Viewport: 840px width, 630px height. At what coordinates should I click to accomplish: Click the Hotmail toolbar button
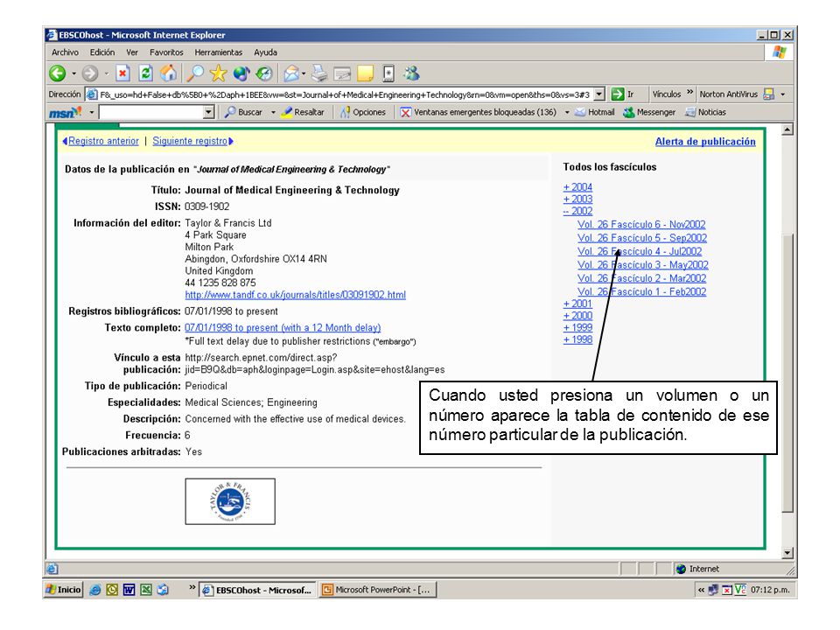595,112
